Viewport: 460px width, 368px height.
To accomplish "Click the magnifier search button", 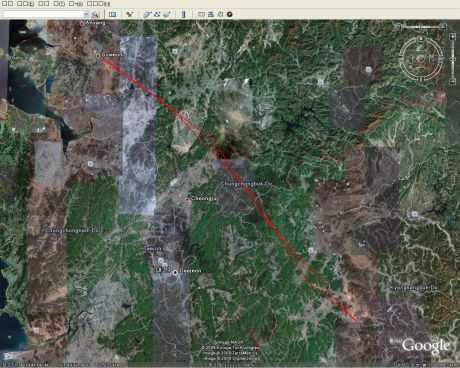I will 95,14.
